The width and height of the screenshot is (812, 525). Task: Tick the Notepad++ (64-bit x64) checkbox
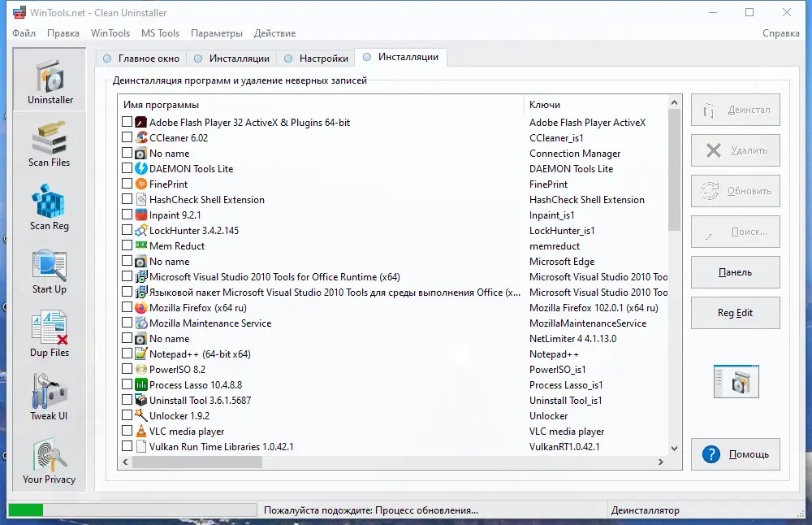[127, 354]
